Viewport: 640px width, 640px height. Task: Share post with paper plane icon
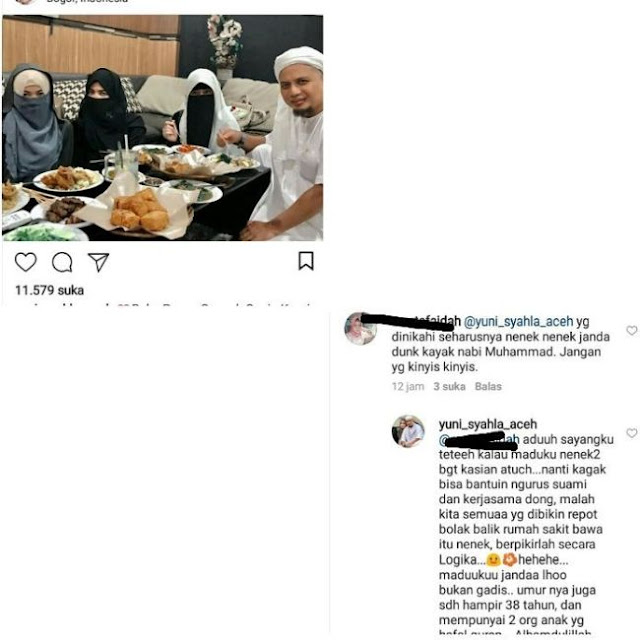tap(98, 262)
